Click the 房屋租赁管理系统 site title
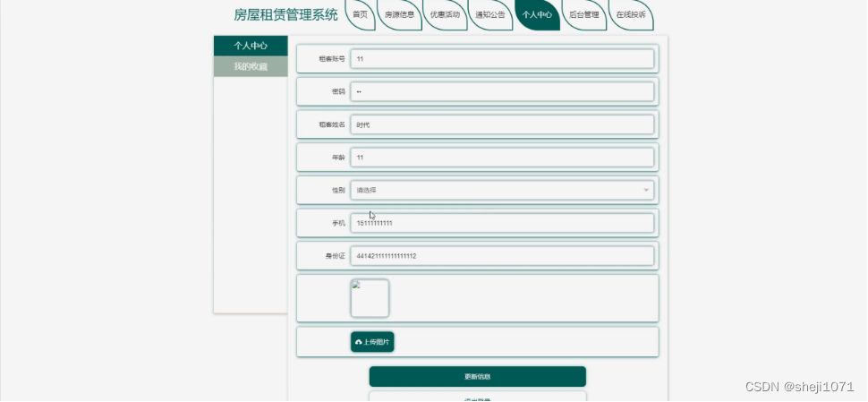This screenshot has width=868, height=402. pos(285,15)
